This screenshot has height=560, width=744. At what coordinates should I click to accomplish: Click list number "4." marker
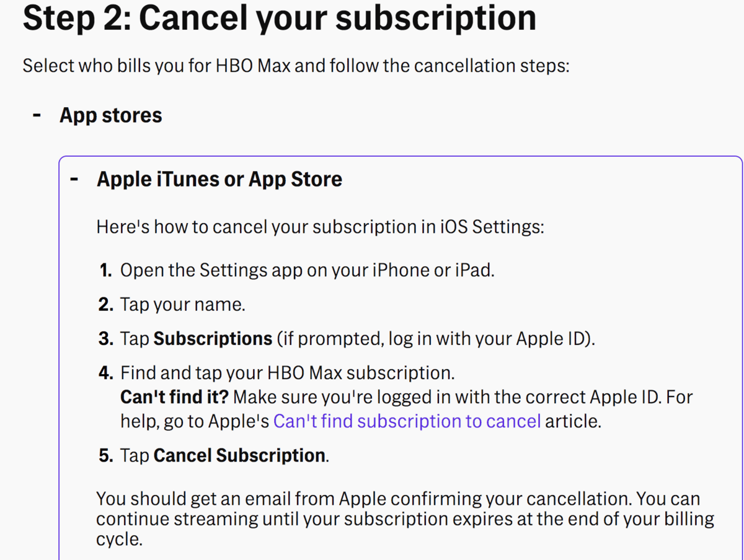click(x=106, y=373)
